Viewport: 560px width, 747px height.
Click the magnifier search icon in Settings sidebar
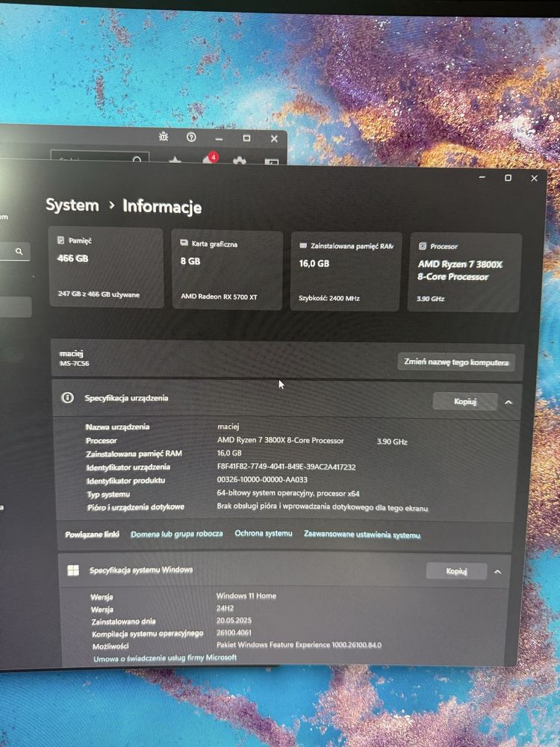tap(19, 251)
